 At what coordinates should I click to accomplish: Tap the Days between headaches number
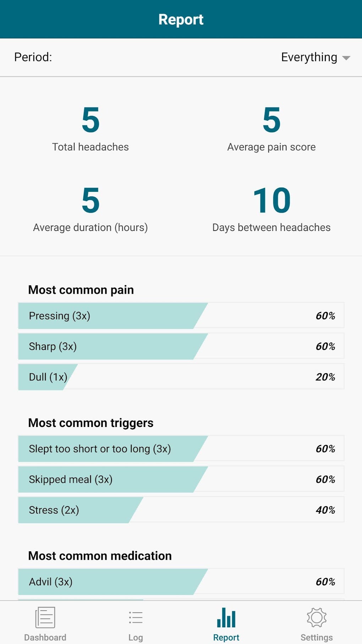(x=271, y=201)
